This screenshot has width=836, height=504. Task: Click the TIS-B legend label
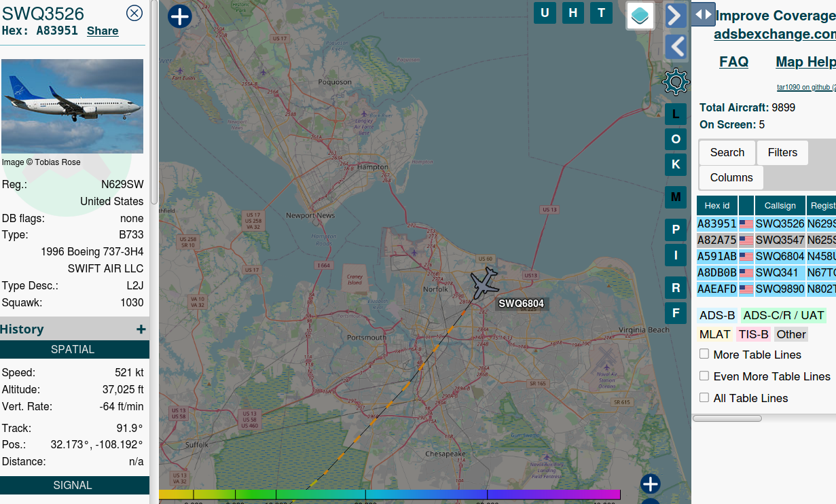[754, 334]
